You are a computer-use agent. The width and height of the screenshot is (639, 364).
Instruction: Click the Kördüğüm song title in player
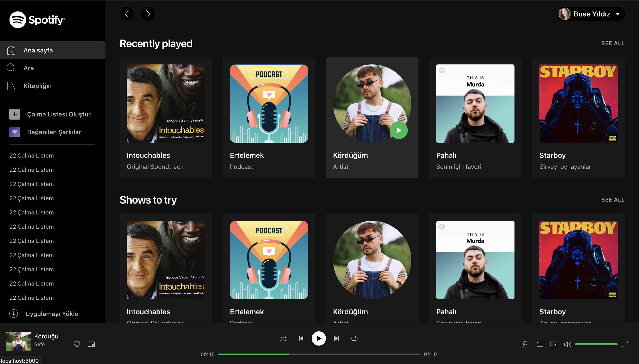coord(47,336)
